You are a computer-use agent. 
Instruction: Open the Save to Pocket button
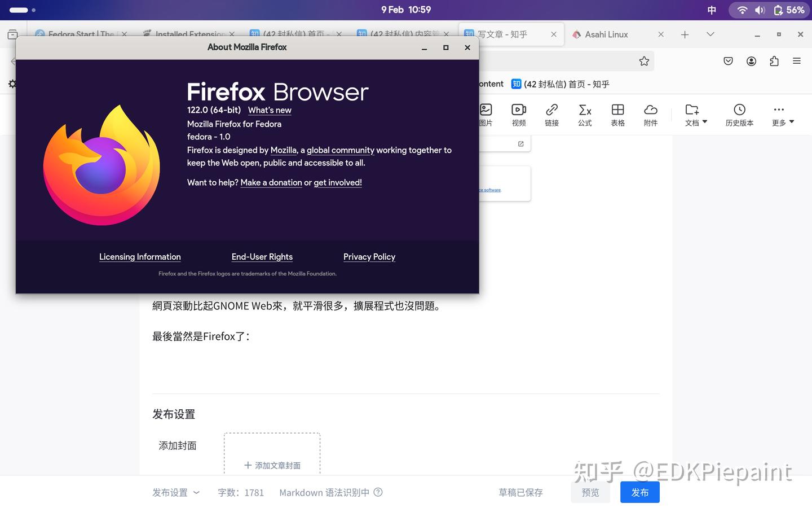pyautogui.click(x=728, y=61)
